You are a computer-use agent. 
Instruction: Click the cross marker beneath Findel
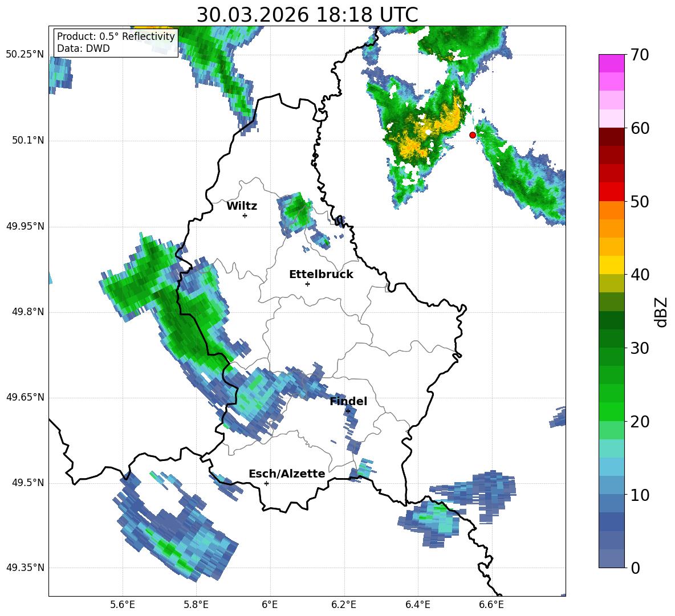[x=348, y=411]
